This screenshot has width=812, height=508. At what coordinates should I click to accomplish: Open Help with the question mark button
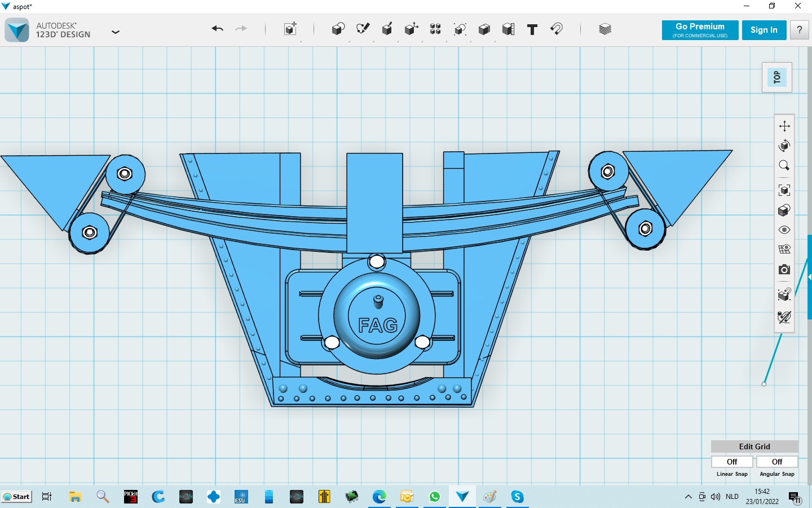[799, 30]
